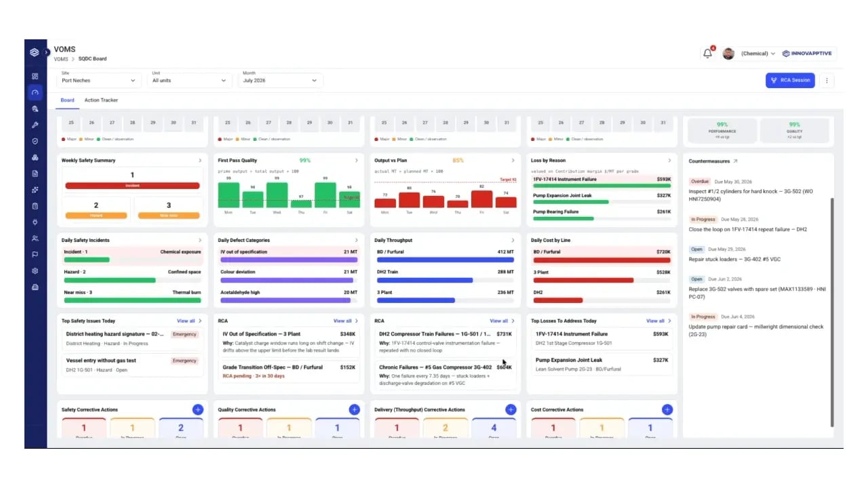
Task: Open the document icon in sidebar
Action: tap(35, 174)
